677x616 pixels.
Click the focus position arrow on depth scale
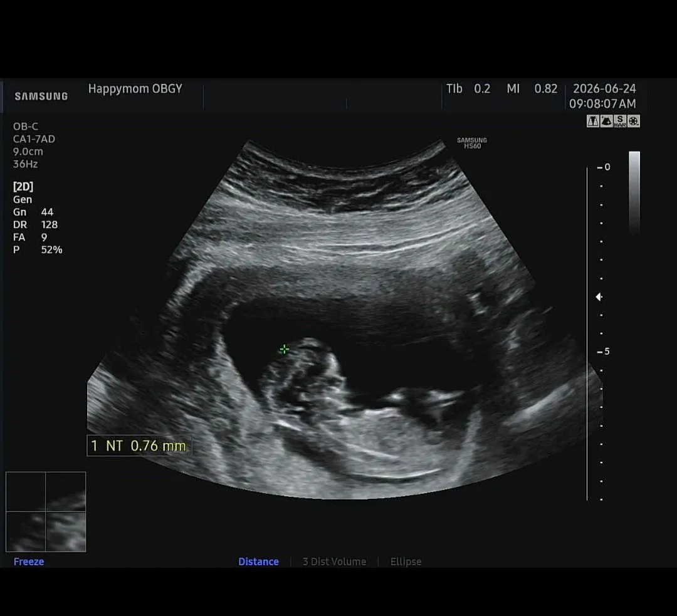(599, 296)
